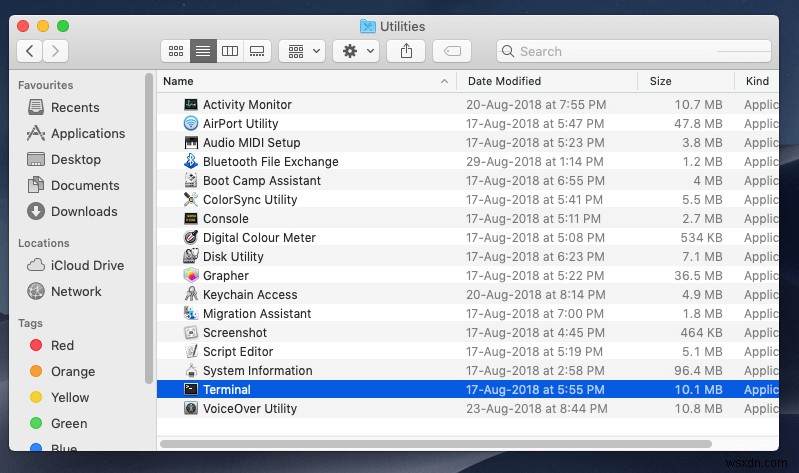Image resolution: width=799 pixels, height=473 pixels.
Task: Click the System Information icon
Action: point(191,371)
